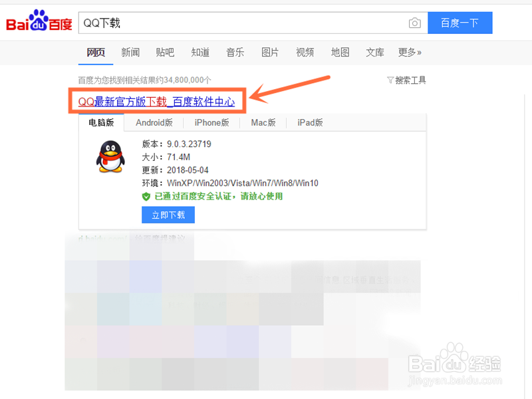Open the 视频 video search category
This screenshot has width=532, height=399.
point(305,52)
